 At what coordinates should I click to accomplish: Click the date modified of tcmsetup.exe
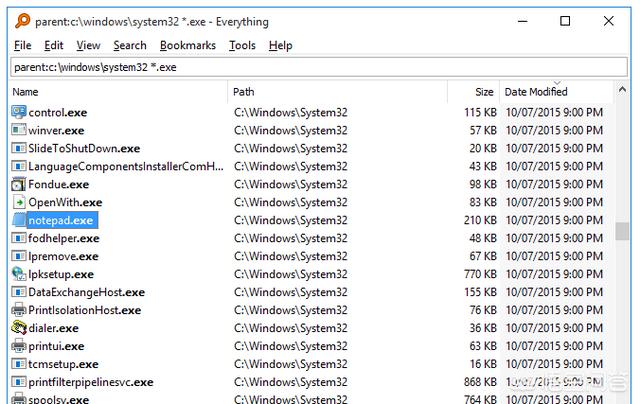[554, 364]
